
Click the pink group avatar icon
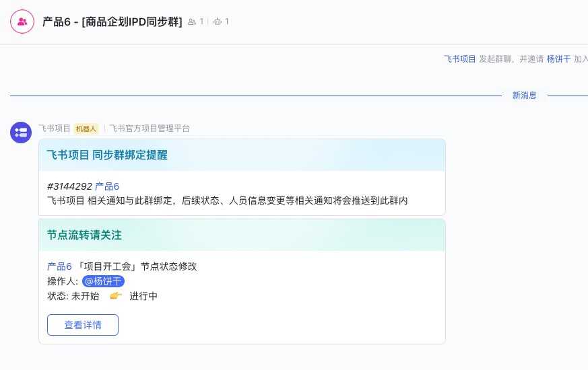pos(22,22)
